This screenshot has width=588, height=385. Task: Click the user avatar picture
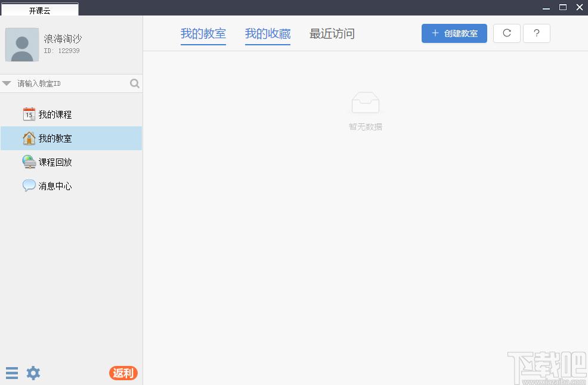pos(22,45)
